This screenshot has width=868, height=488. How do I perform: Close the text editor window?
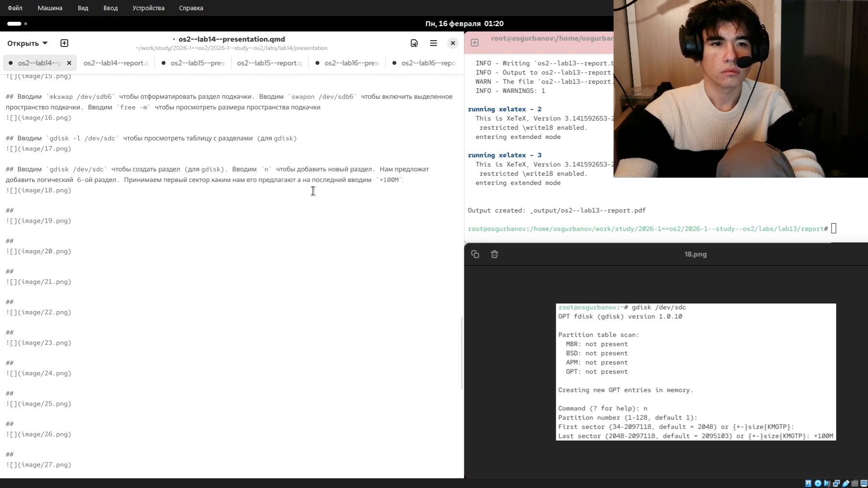coord(453,43)
